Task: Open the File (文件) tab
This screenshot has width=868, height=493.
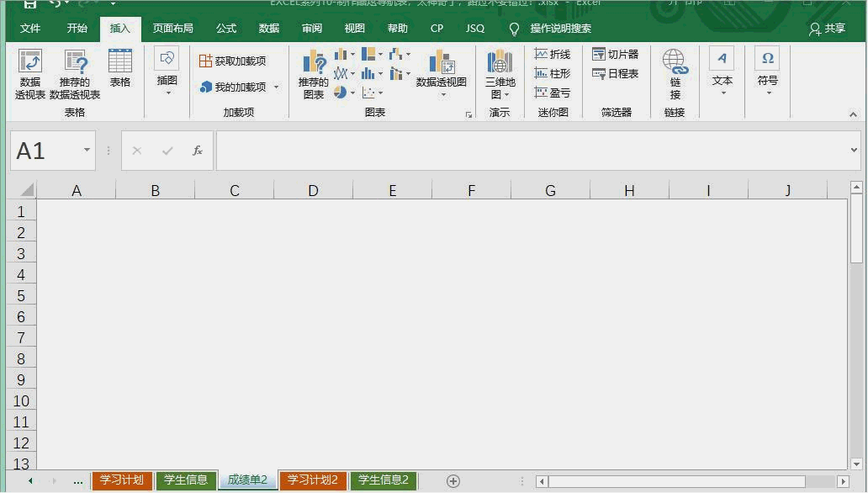Action: point(30,29)
